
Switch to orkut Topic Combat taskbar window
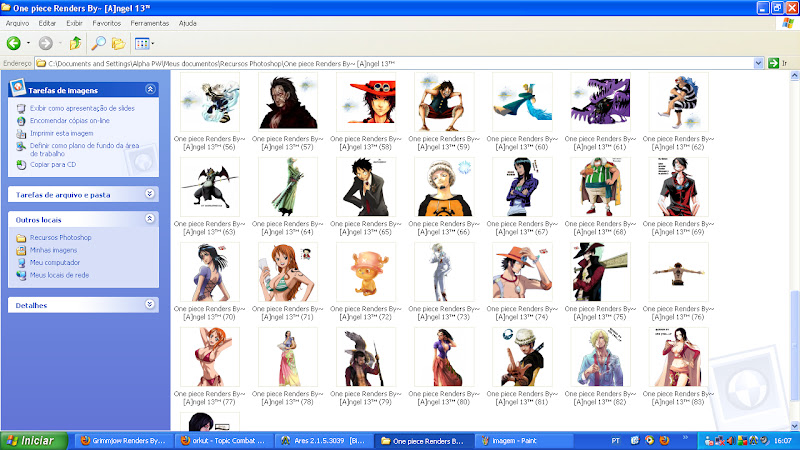223,441
